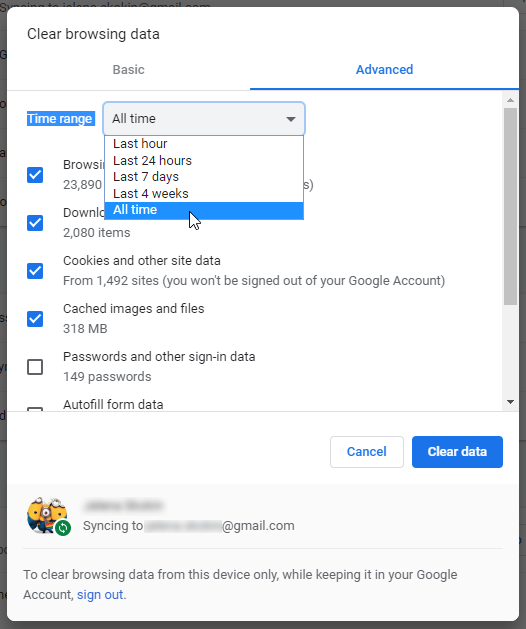Click the Clear data button

(457, 452)
